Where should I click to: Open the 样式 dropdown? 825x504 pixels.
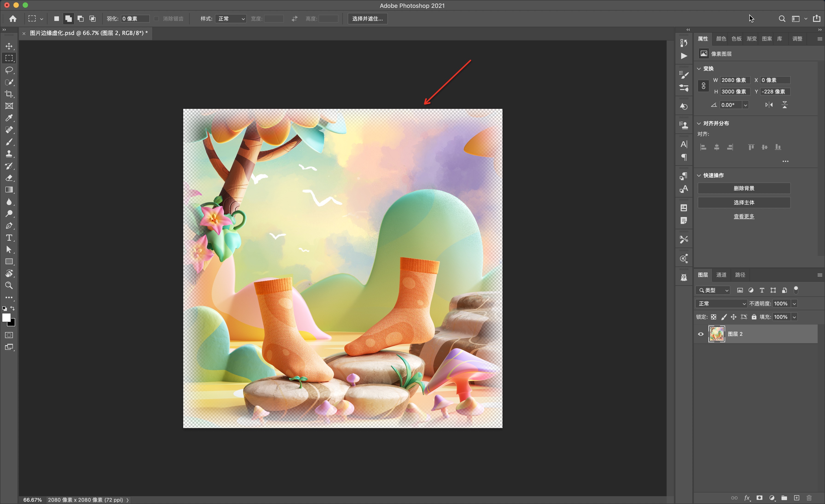[x=231, y=19]
